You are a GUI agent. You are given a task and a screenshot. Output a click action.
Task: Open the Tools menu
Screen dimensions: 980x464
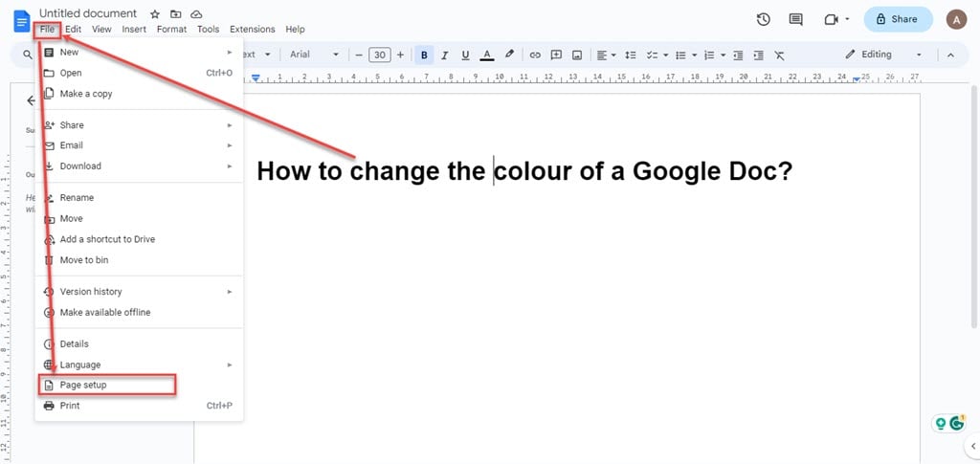click(208, 29)
